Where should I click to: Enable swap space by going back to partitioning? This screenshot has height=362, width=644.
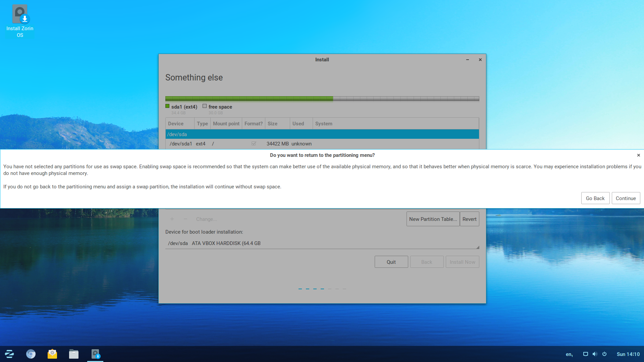[x=594, y=198]
